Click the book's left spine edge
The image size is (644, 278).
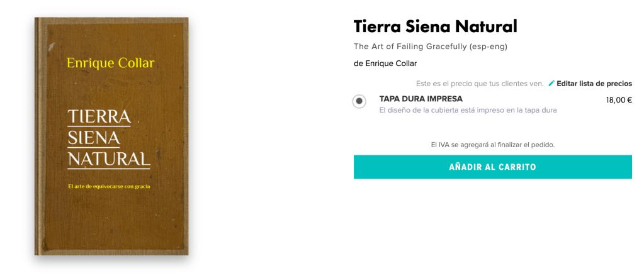click(38, 135)
